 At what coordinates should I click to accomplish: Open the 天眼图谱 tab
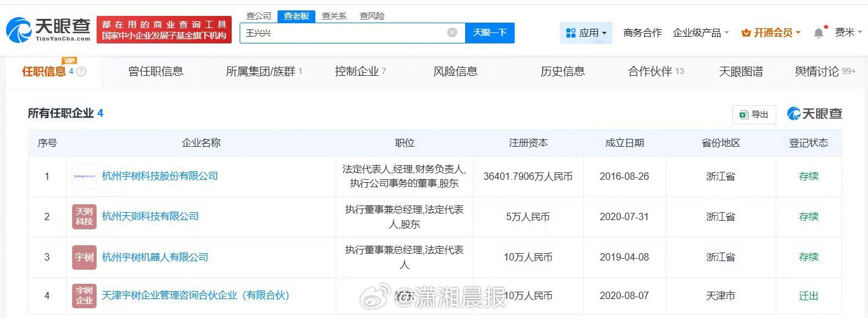741,72
